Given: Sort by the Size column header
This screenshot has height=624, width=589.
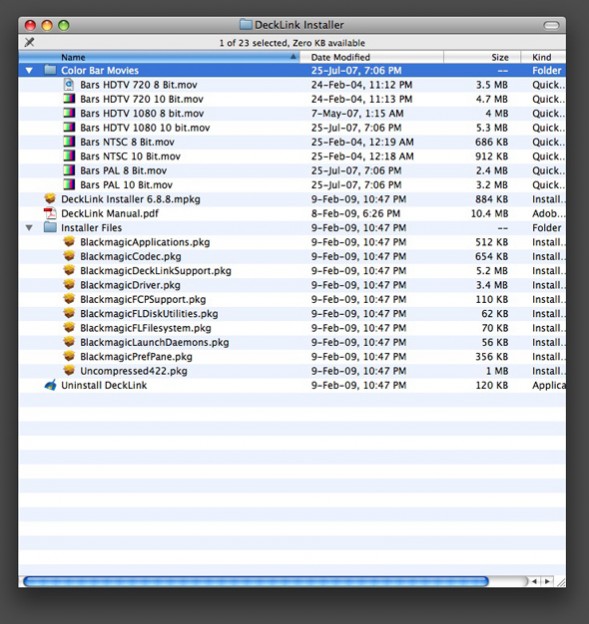Looking at the screenshot, I should [482, 57].
